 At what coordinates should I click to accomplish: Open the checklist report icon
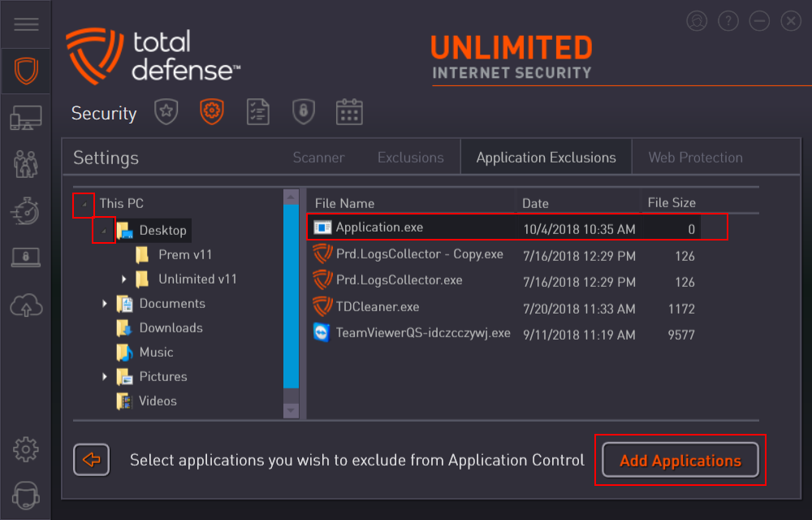pos(258,112)
